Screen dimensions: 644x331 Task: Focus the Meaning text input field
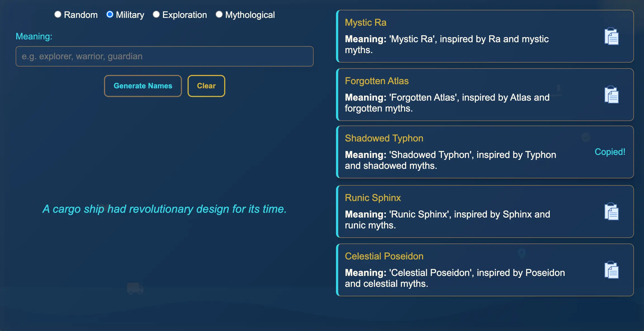pyautogui.click(x=164, y=56)
